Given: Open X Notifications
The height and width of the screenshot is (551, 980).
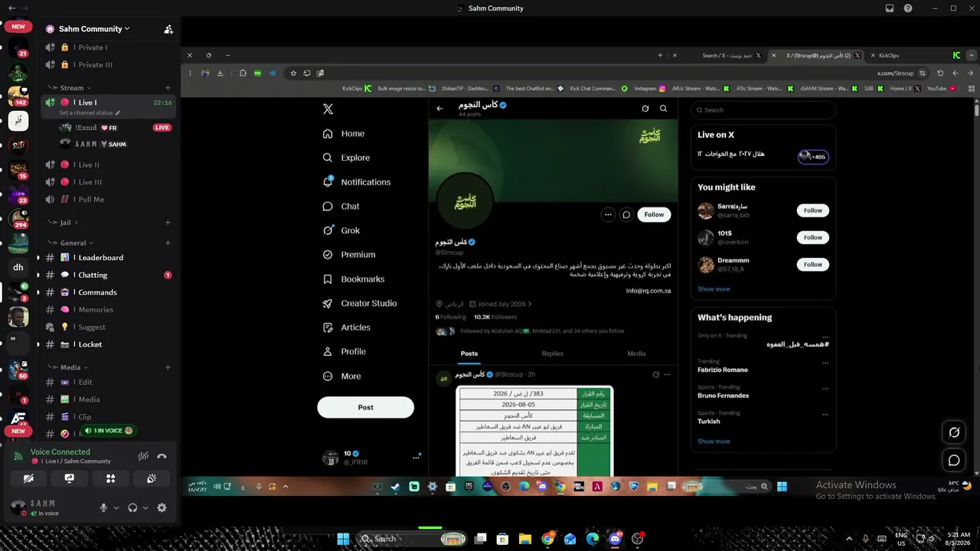Looking at the screenshot, I should coord(356,182).
